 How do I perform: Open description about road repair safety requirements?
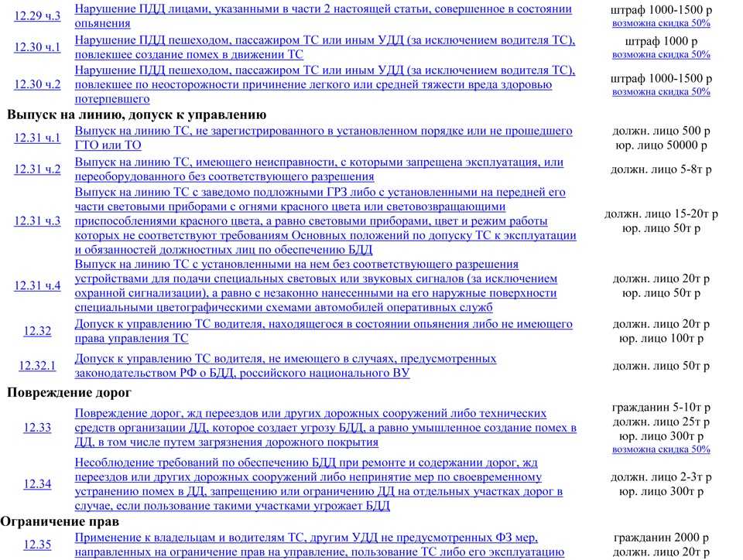click(318, 483)
